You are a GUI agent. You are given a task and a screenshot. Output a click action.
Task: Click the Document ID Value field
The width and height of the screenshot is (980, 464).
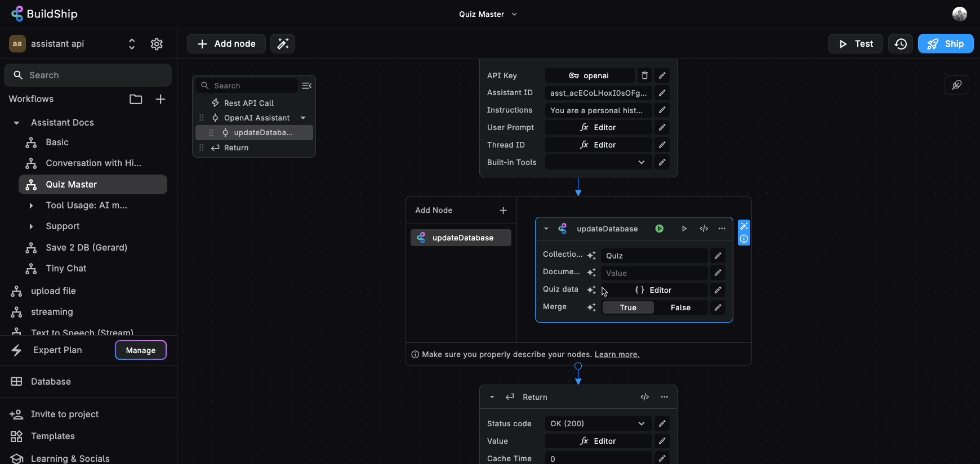(x=653, y=273)
